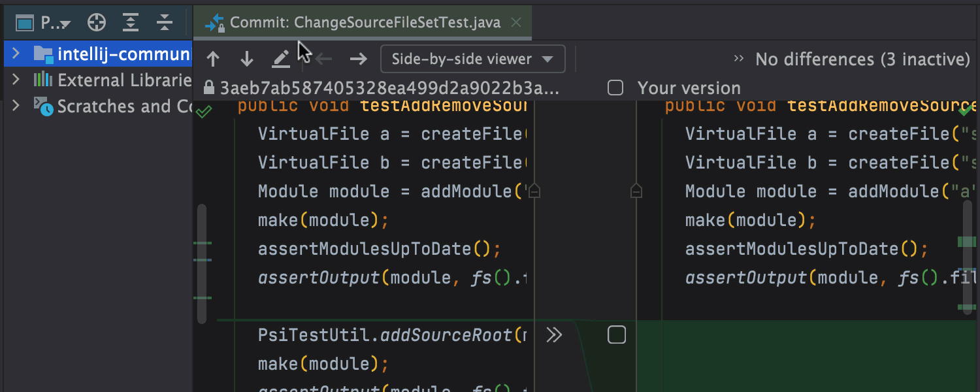Click the left-pointing previous file arrow
This screenshot has width=980, height=392.
pyautogui.click(x=324, y=59)
